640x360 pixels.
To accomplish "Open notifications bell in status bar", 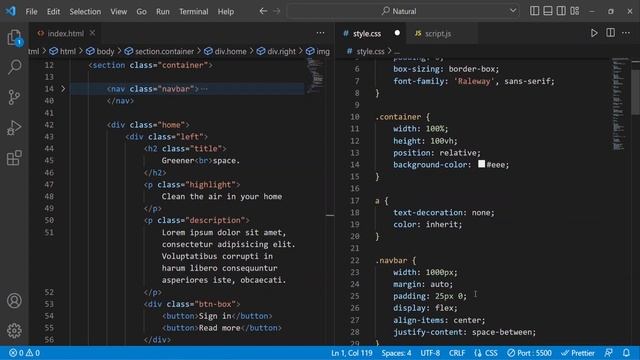I will 626,353.
